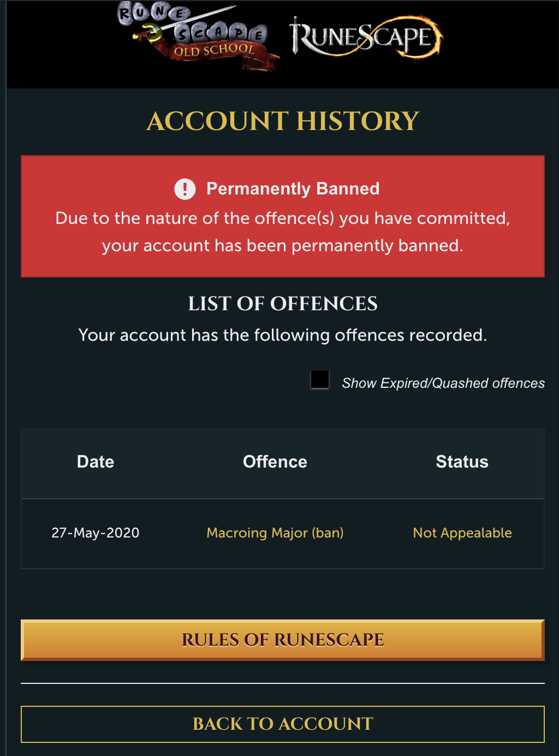Open the Rules of RuneScape button
559x756 pixels.
click(x=283, y=640)
